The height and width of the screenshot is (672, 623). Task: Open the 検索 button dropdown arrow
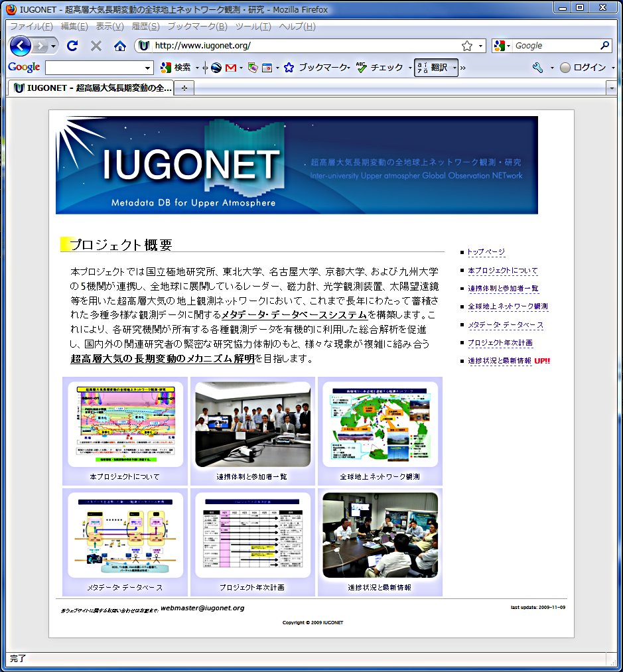197,68
